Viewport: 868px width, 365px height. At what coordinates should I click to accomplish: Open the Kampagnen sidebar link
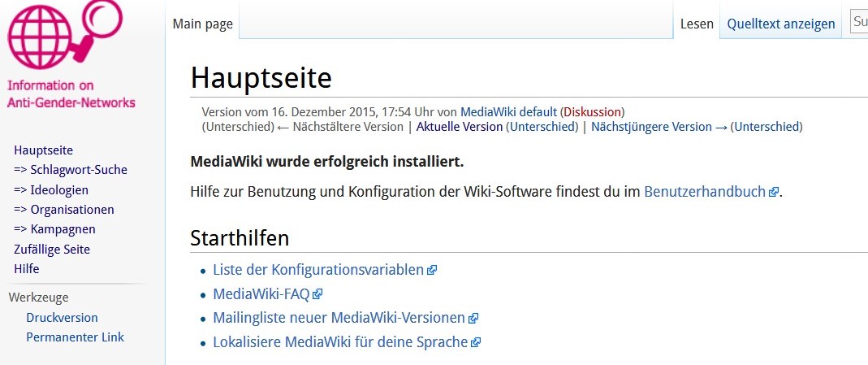[54, 229]
